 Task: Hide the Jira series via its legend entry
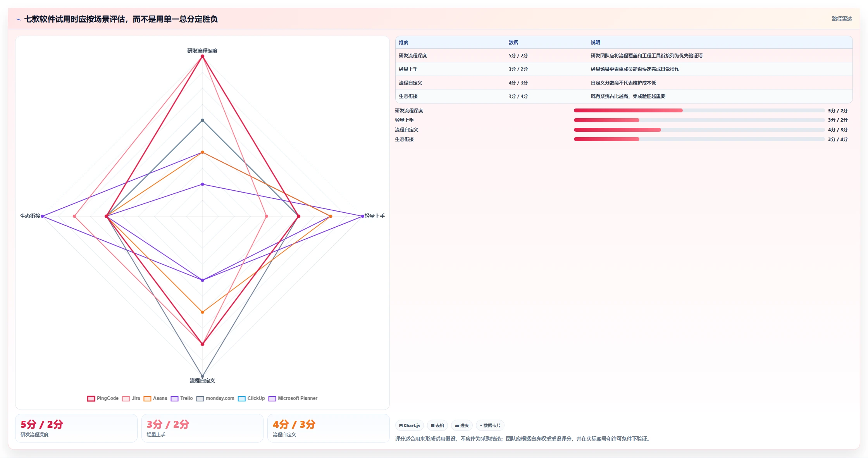click(131, 398)
